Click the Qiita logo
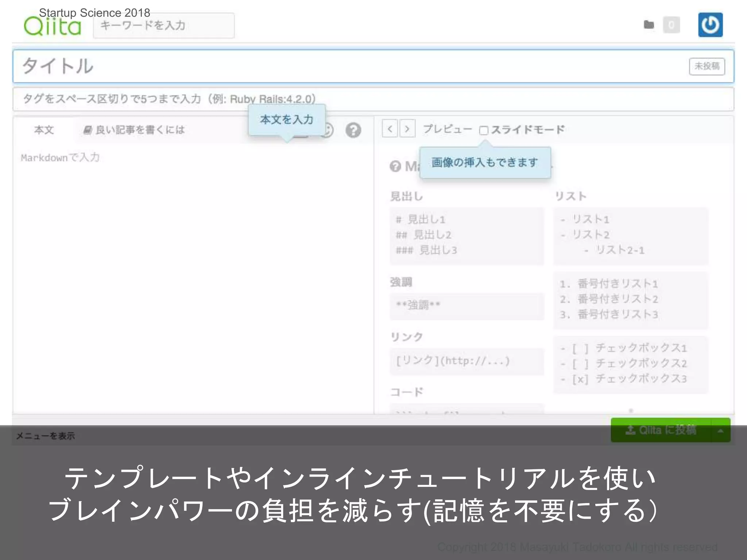Screen dimensions: 747x560 [x=52, y=26]
